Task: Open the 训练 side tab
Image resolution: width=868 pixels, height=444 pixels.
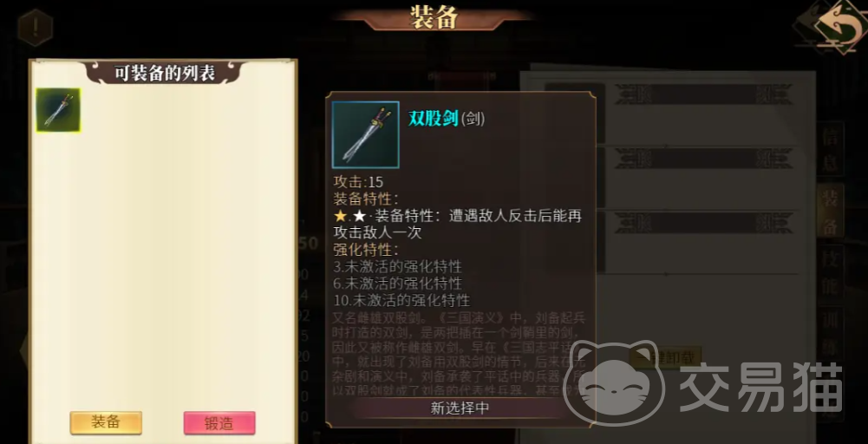Action: coord(831,332)
